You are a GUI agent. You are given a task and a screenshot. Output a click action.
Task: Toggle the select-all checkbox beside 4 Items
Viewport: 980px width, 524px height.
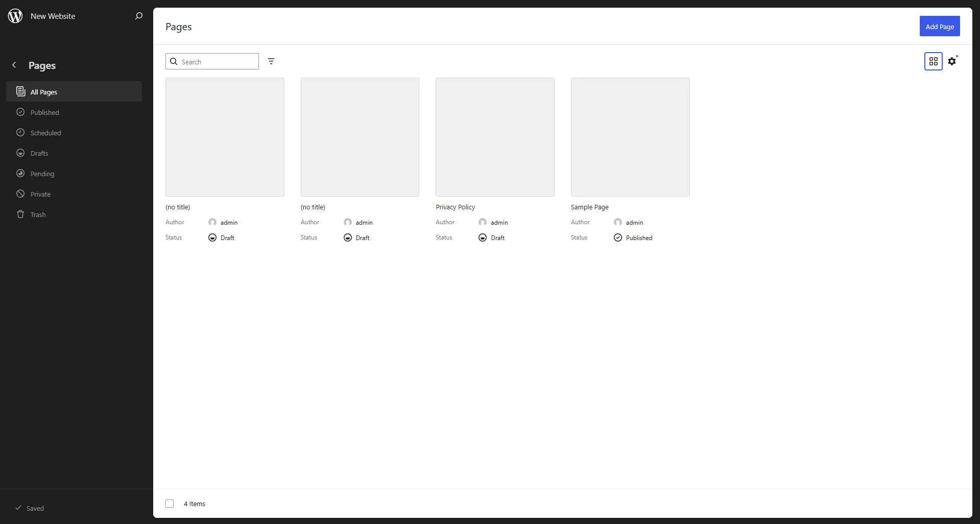(x=170, y=504)
